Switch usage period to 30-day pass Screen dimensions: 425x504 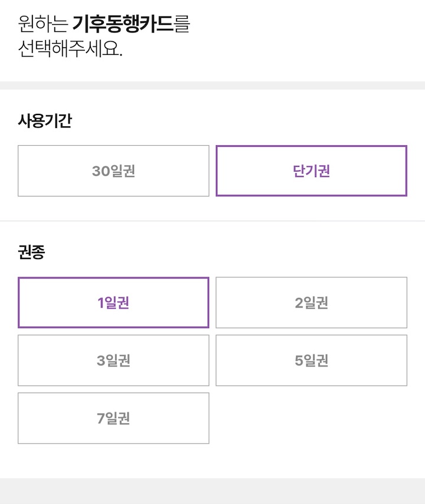point(113,171)
